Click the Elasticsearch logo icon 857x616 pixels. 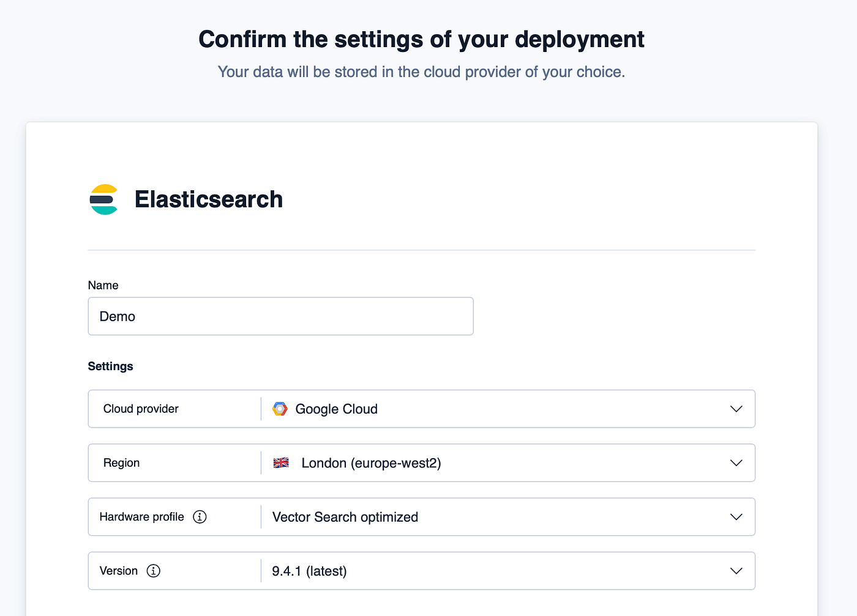point(103,199)
